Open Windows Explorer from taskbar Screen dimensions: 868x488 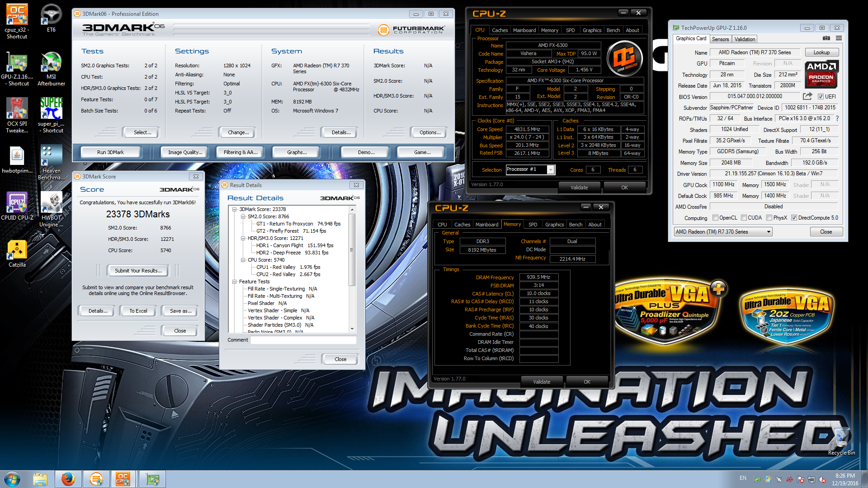40,479
